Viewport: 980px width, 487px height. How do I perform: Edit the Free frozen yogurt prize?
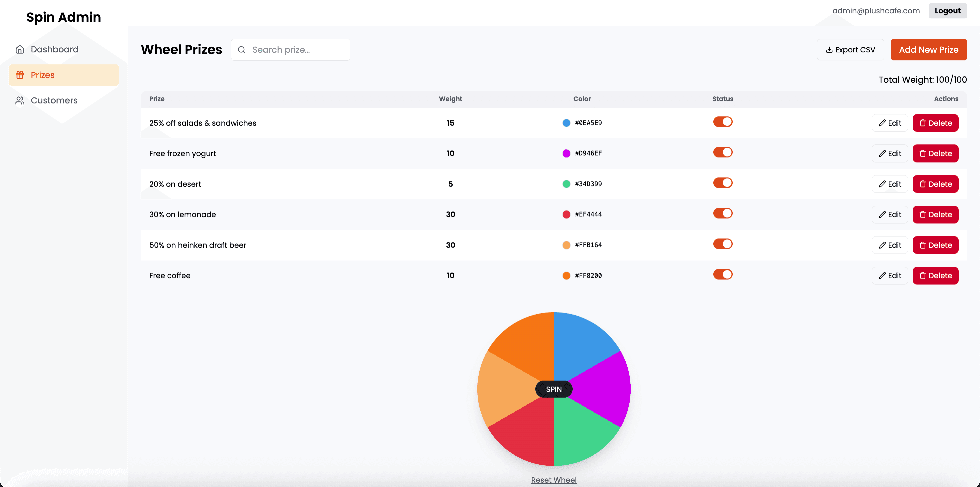coord(889,153)
